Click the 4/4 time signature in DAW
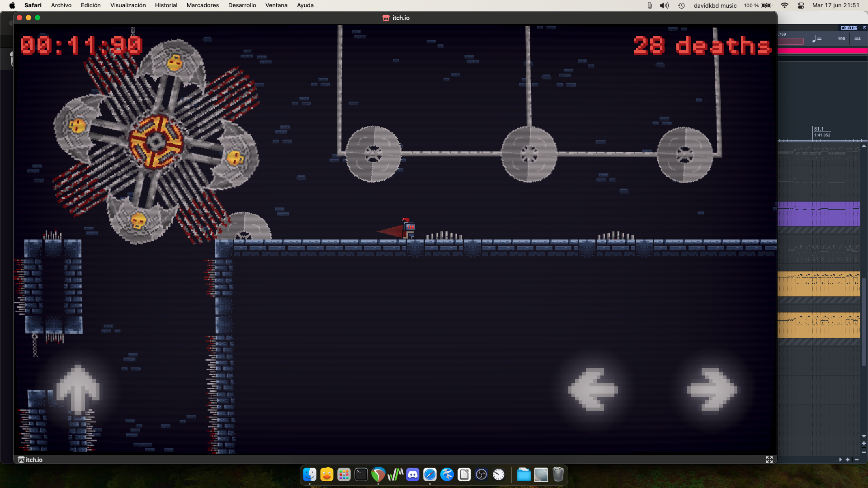This screenshot has width=868, height=488. (x=858, y=39)
